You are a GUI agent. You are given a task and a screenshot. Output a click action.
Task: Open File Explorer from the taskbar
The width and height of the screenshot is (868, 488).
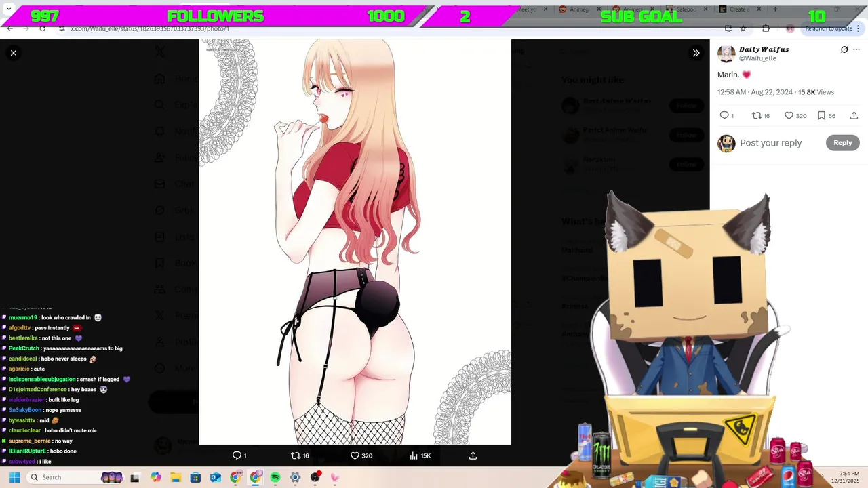[176, 477]
